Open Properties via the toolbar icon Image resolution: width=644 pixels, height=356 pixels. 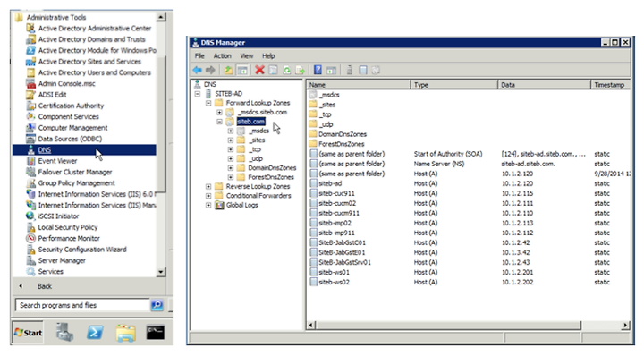click(273, 70)
